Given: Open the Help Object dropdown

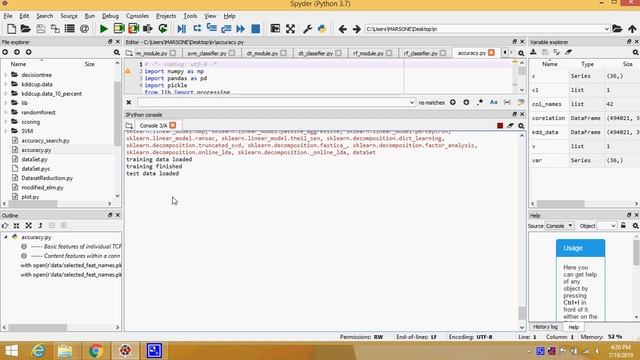Looking at the screenshot, I should (x=607, y=226).
